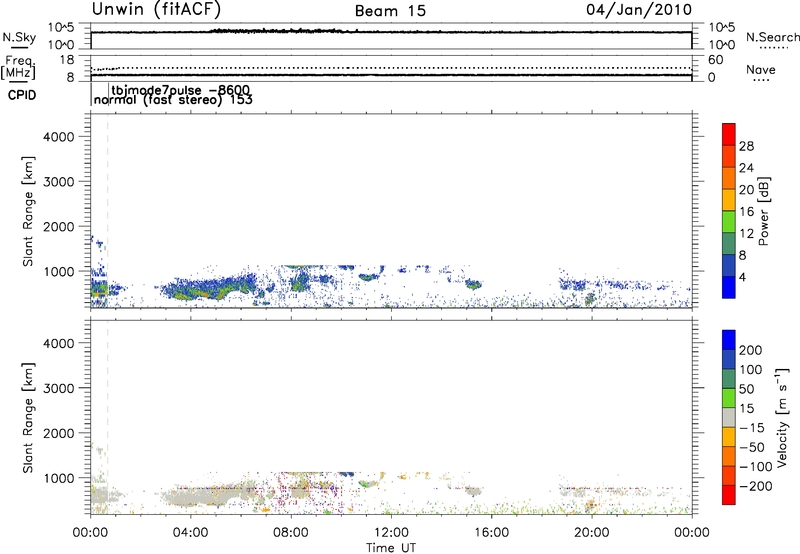
Task: Click '4000' tick on the power panel
Action: coord(59,137)
